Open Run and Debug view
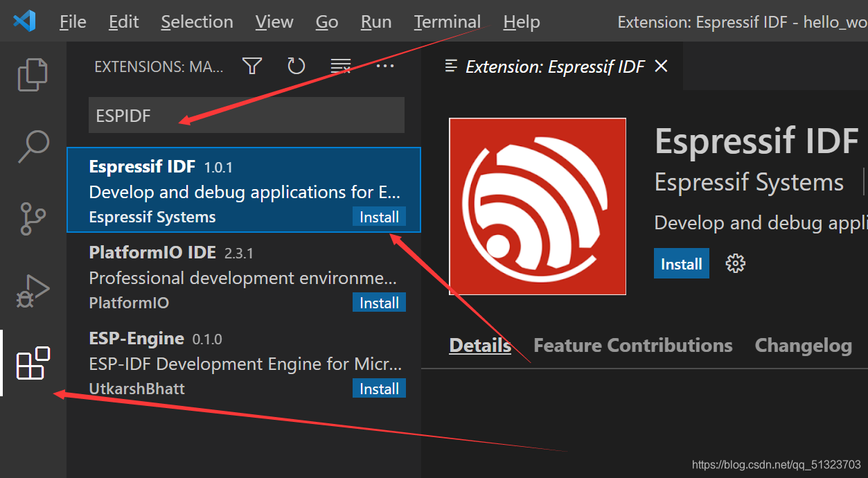This screenshot has width=868, height=478. click(x=33, y=291)
